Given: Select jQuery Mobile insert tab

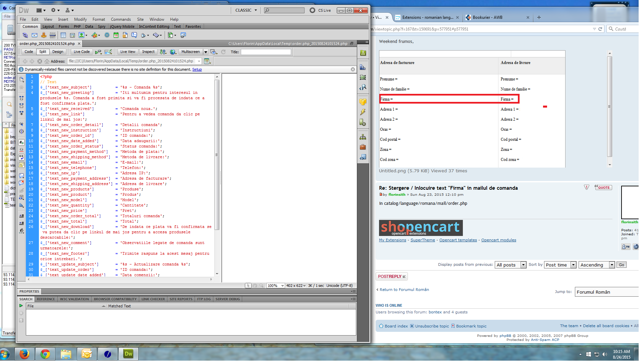Looking at the screenshot, I should (122, 26).
